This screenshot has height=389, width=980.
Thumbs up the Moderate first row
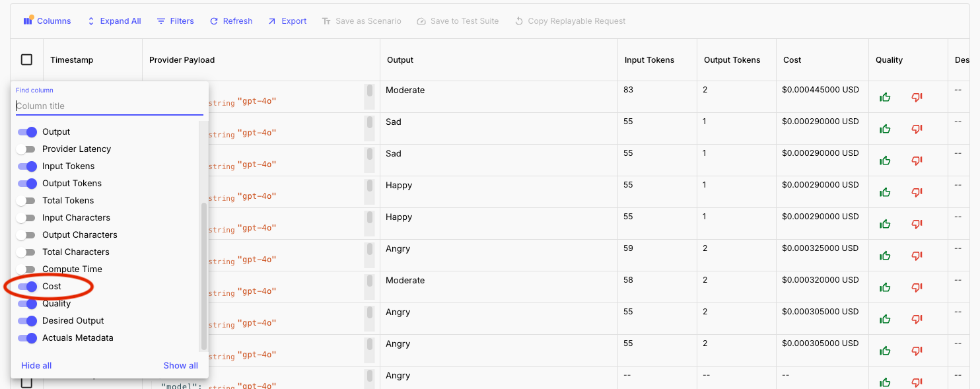pos(885,97)
